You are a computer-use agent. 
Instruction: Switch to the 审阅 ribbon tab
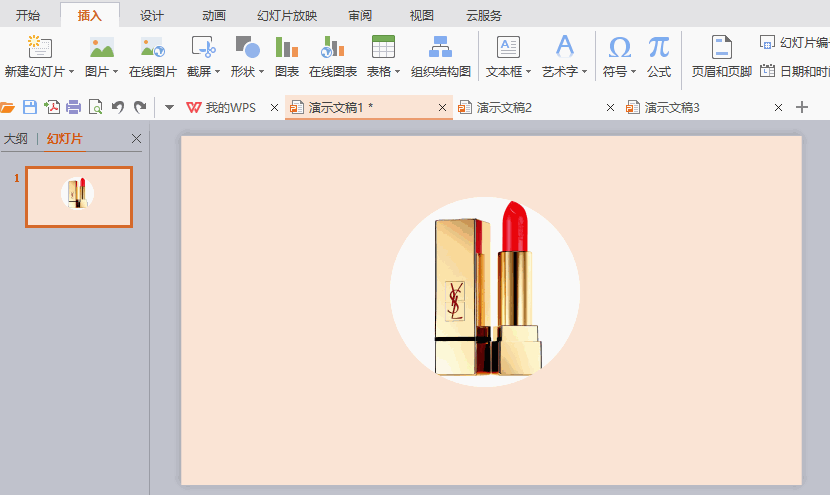(x=360, y=15)
